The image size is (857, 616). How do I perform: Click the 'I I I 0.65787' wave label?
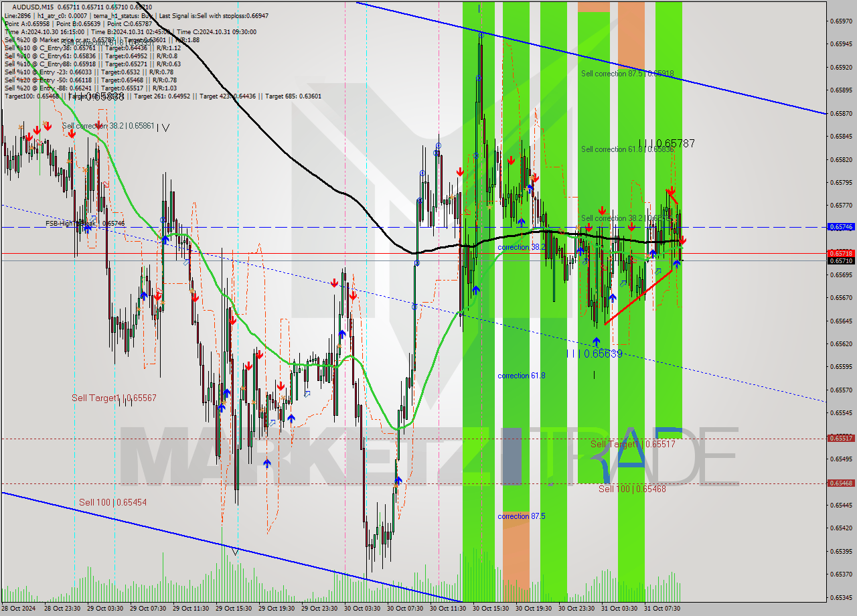point(666,143)
